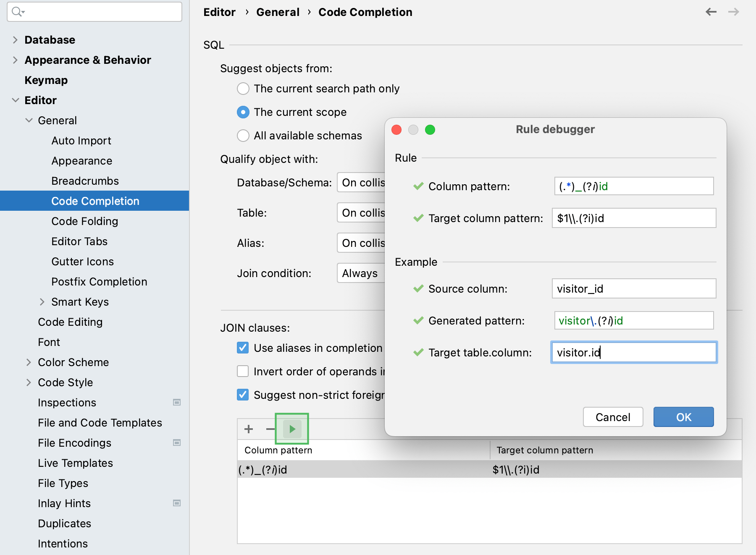756x555 pixels.
Task: Navigate to General breadcrumb
Action: point(278,12)
